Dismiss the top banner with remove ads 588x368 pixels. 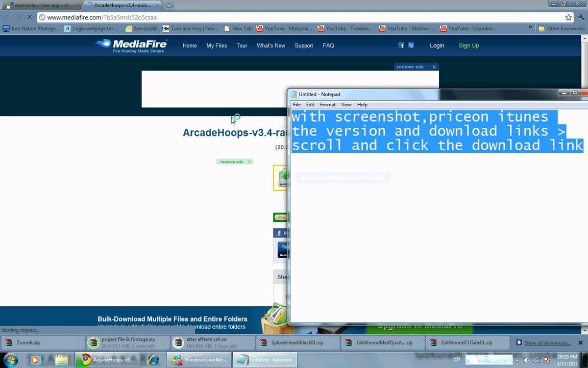pos(416,67)
